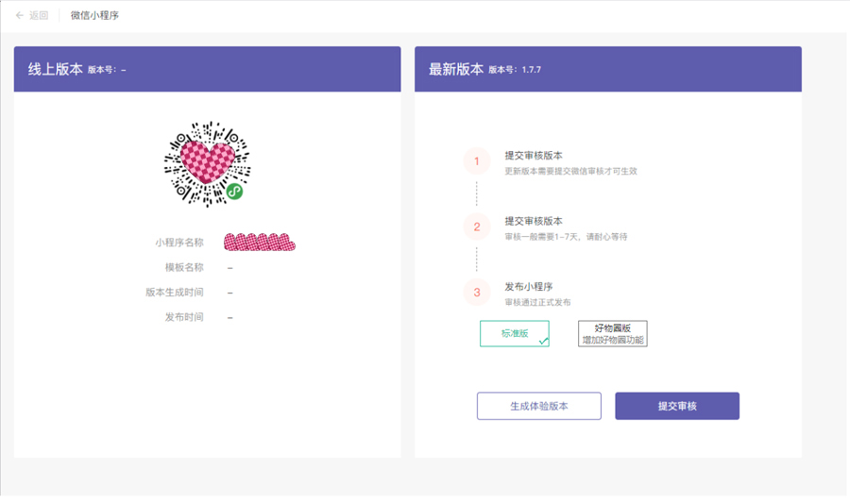Click the 最新版本 panel header

(x=608, y=69)
